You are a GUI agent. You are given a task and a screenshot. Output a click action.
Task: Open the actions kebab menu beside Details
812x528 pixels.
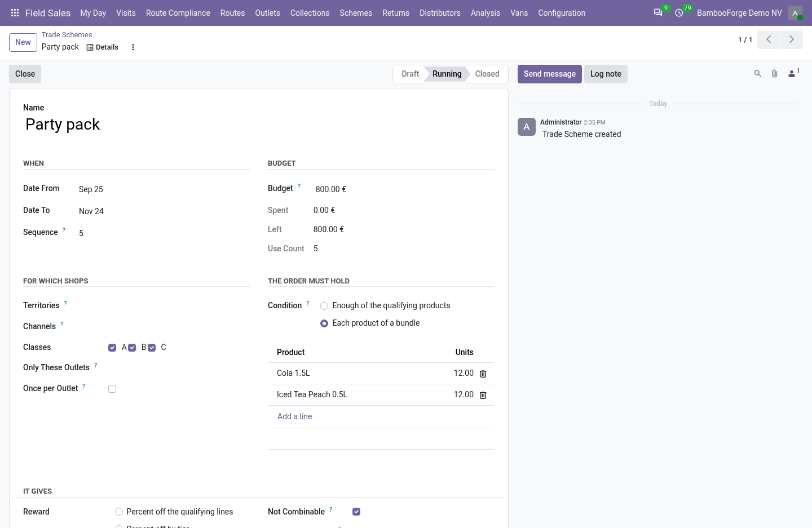click(x=133, y=47)
